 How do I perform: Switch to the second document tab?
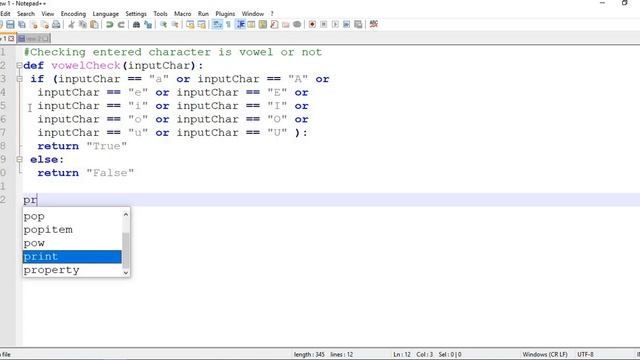pos(34,38)
